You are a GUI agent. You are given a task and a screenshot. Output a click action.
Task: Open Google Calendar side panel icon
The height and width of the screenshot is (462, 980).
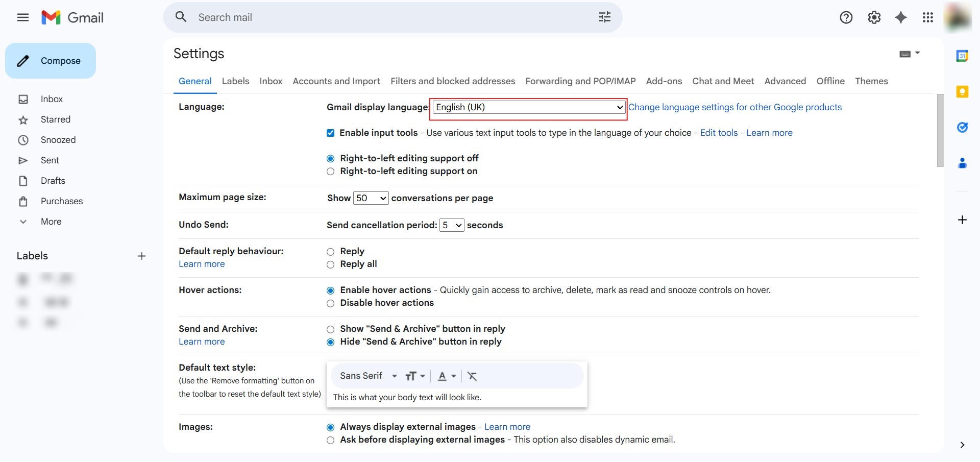coord(962,56)
